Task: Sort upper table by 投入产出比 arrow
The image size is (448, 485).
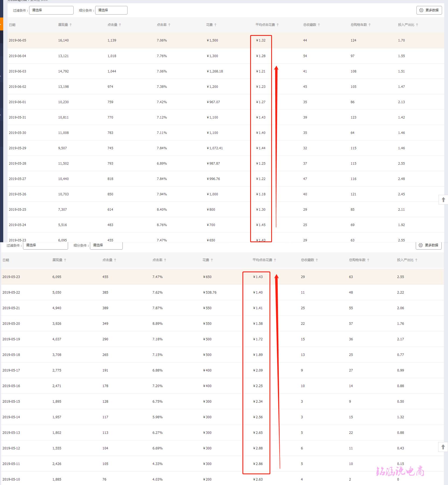Action: [x=417, y=25]
